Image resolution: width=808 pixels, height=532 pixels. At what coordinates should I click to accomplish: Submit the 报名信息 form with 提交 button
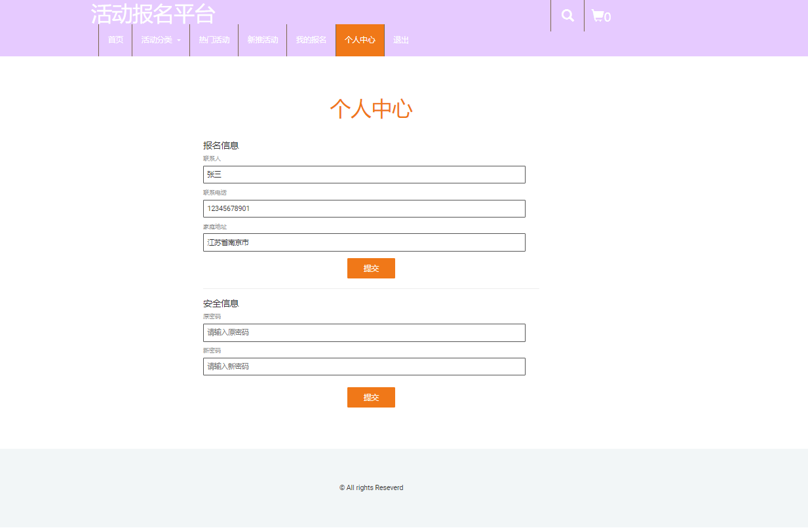coord(371,268)
